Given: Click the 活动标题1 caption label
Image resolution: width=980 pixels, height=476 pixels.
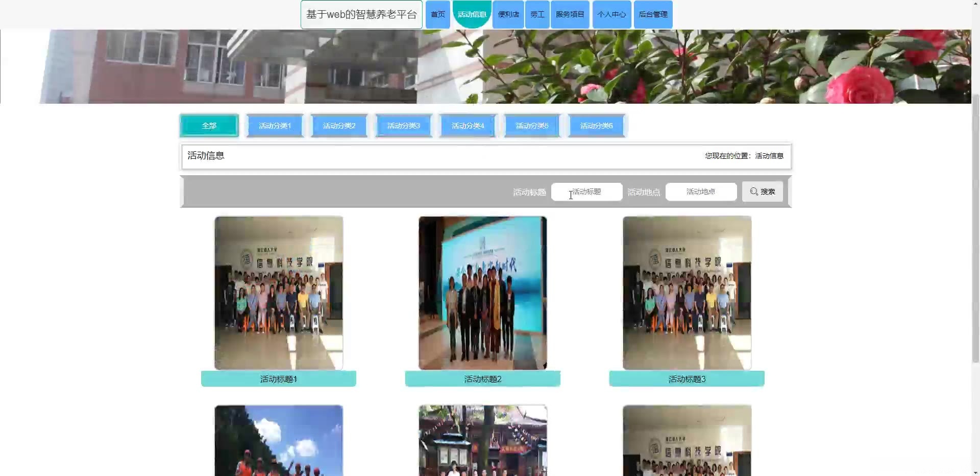Looking at the screenshot, I should [x=279, y=379].
